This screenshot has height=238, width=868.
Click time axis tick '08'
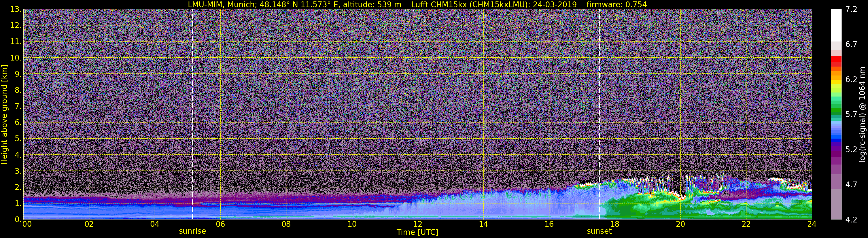[x=286, y=224]
